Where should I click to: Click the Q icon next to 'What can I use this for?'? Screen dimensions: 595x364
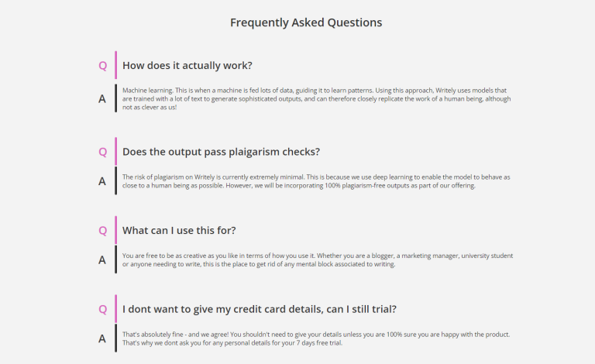pyautogui.click(x=102, y=230)
